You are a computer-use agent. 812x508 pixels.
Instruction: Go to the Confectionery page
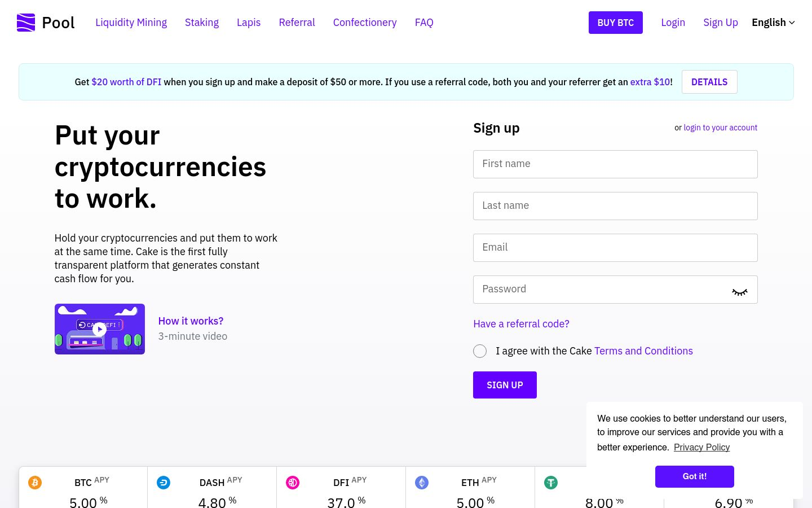(365, 23)
